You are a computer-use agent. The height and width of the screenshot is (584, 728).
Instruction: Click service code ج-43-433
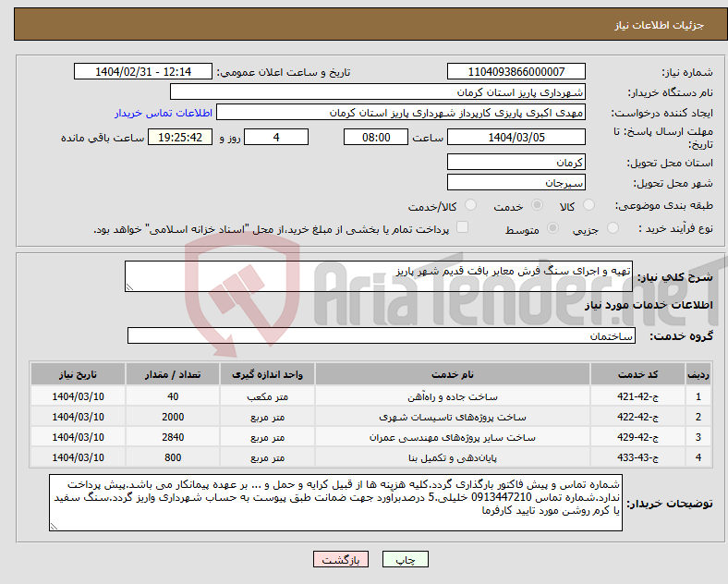tap(638, 457)
